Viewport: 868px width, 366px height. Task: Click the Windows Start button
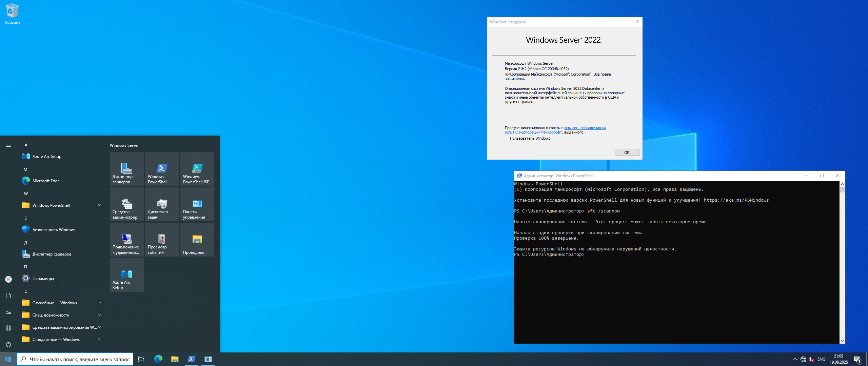click(x=8, y=359)
